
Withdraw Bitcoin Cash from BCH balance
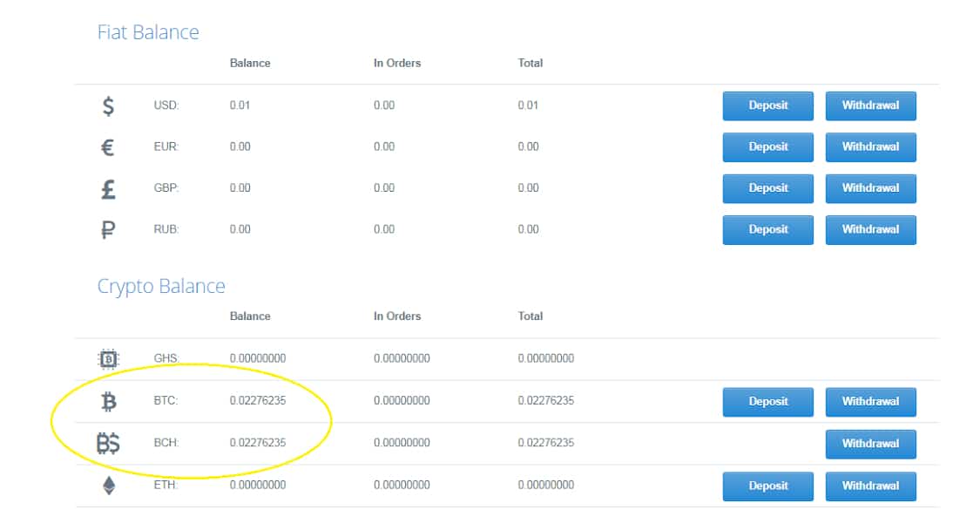tap(870, 444)
